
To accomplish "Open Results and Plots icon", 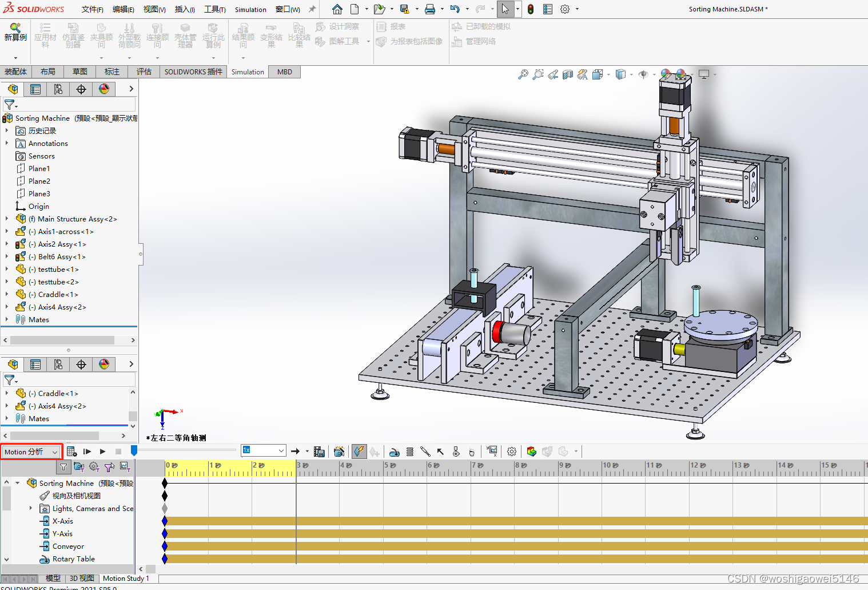I will [x=492, y=452].
